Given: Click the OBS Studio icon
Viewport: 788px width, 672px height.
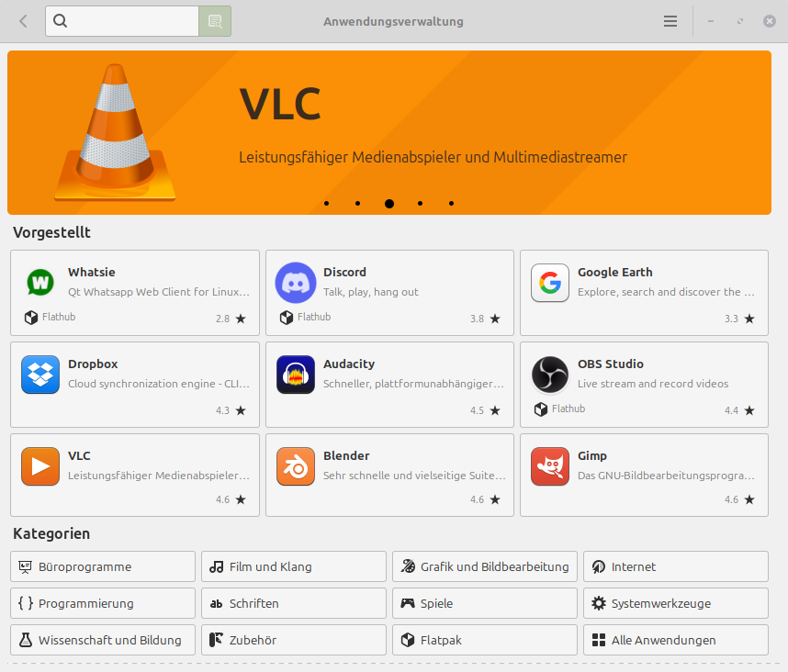Looking at the screenshot, I should [550, 375].
